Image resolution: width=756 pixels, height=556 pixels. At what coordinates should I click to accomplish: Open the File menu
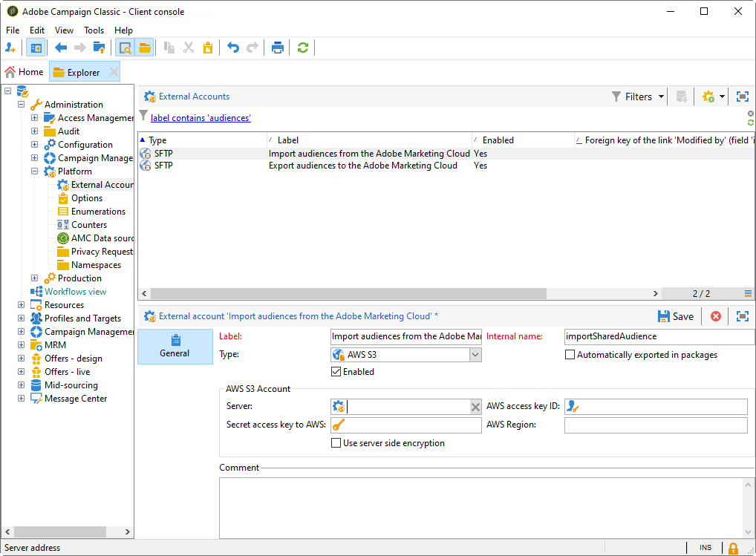13,30
